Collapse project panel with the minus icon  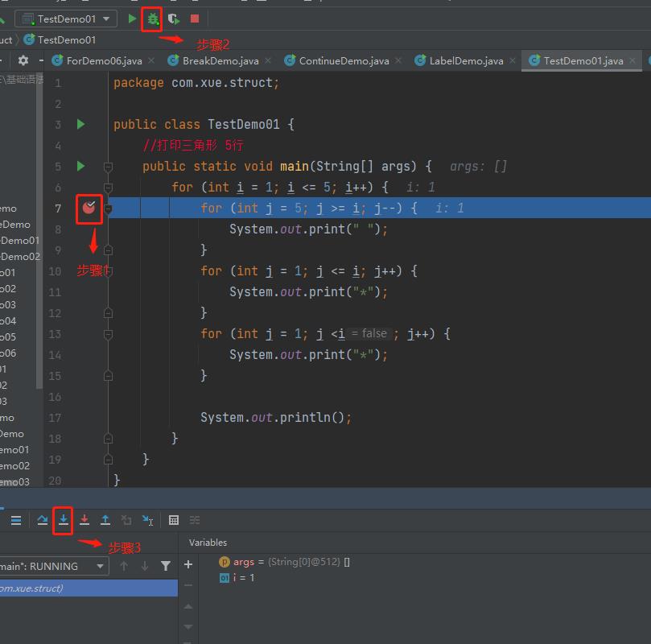41,60
